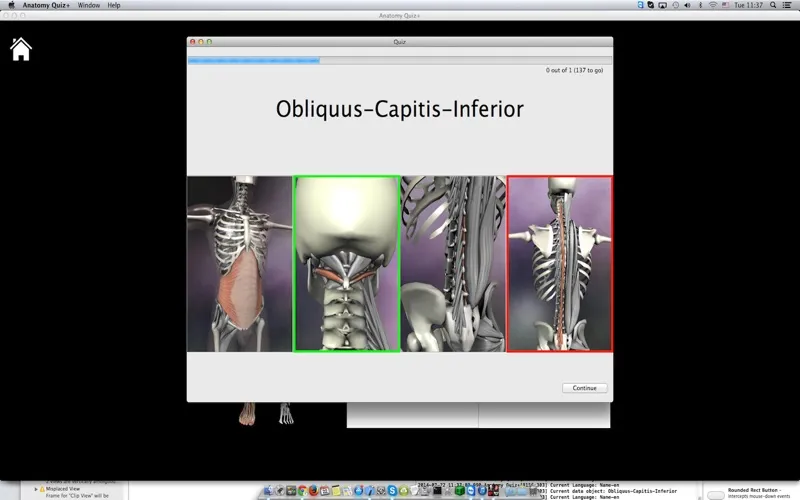
Task: Open App Store from the dock
Action: point(359,491)
